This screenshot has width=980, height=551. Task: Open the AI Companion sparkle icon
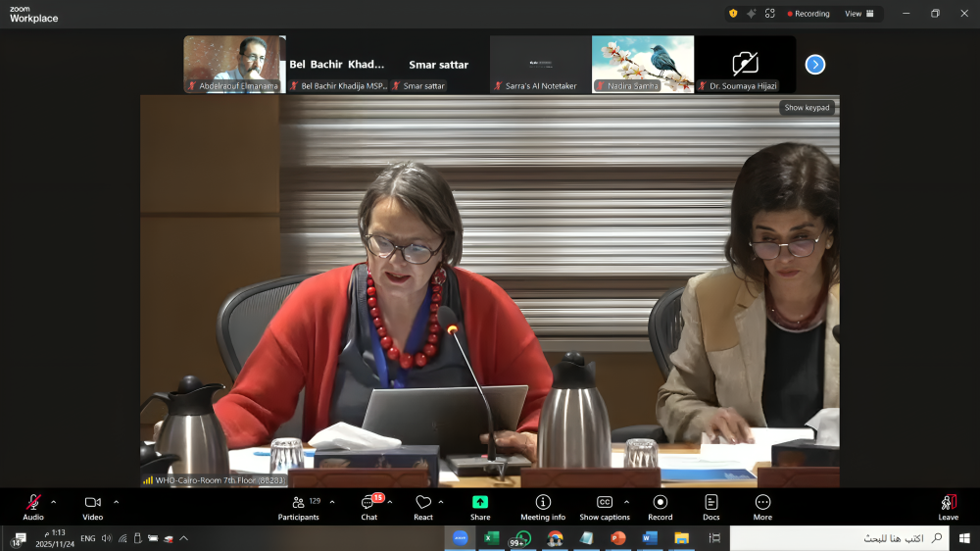pyautogui.click(x=752, y=13)
